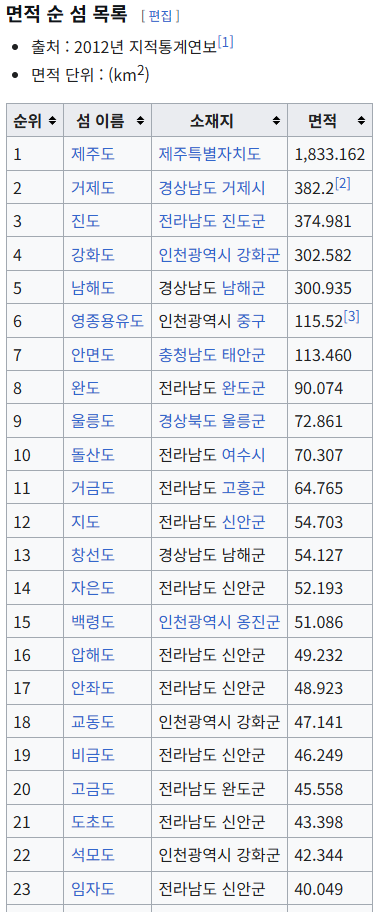Open the 압해도 island link
The image size is (379, 912).
click(x=93, y=655)
